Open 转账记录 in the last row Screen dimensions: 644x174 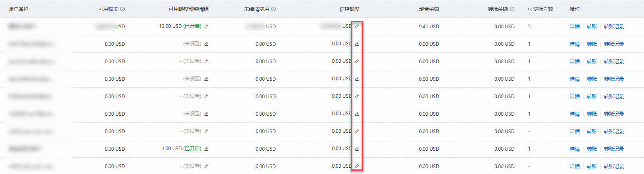pyautogui.click(x=614, y=167)
